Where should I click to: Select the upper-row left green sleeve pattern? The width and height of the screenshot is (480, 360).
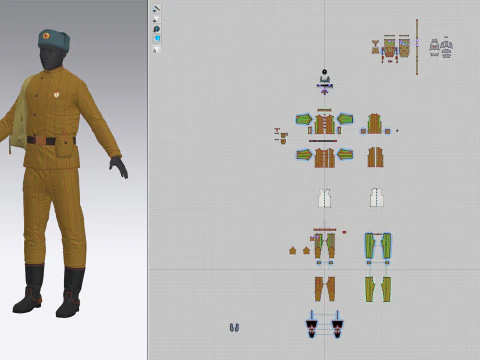pos(304,119)
